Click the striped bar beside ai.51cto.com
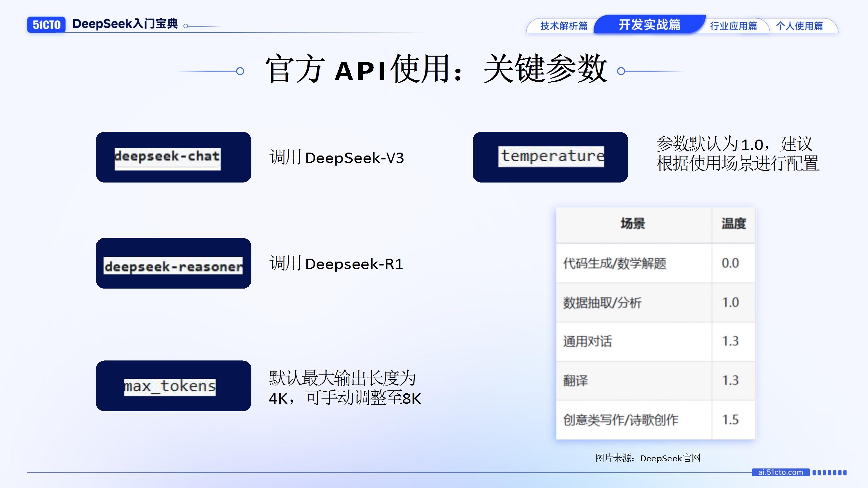The height and width of the screenshot is (488, 868). 829,472
